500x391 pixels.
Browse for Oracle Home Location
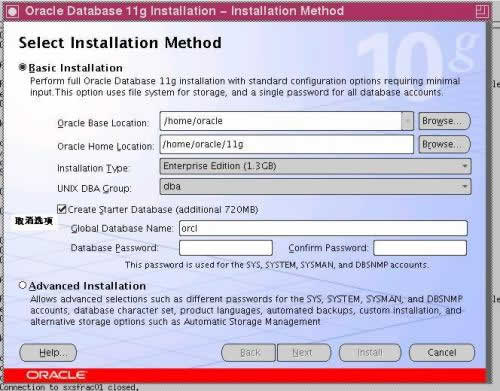(444, 144)
